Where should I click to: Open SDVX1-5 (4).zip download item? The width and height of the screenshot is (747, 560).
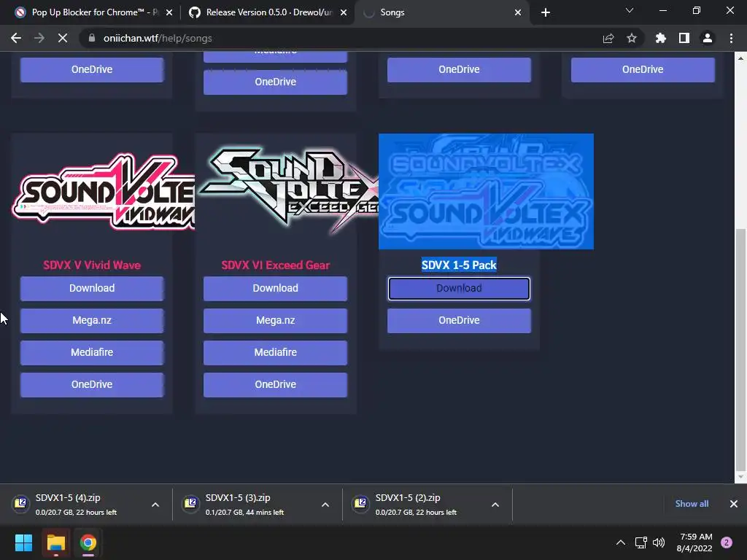(x=76, y=505)
